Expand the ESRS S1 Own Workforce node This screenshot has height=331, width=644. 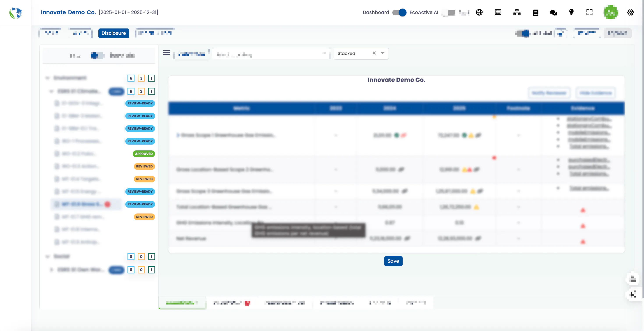(x=51, y=269)
